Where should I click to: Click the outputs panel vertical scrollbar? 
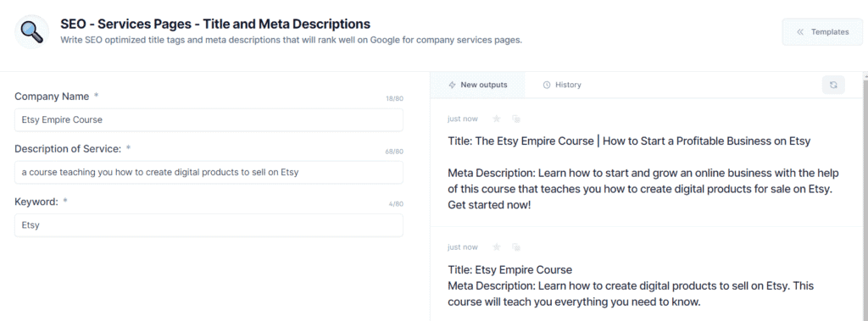click(865, 196)
